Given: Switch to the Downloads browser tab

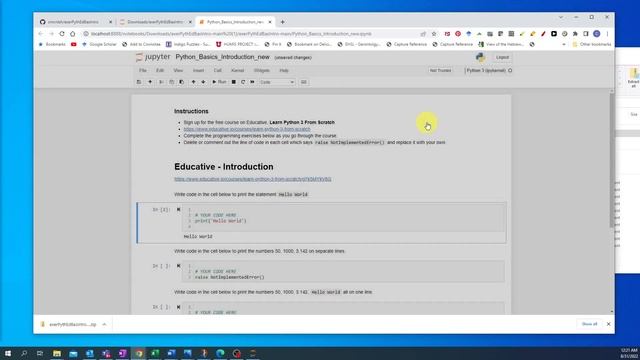Looking at the screenshot, I should (155, 22).
